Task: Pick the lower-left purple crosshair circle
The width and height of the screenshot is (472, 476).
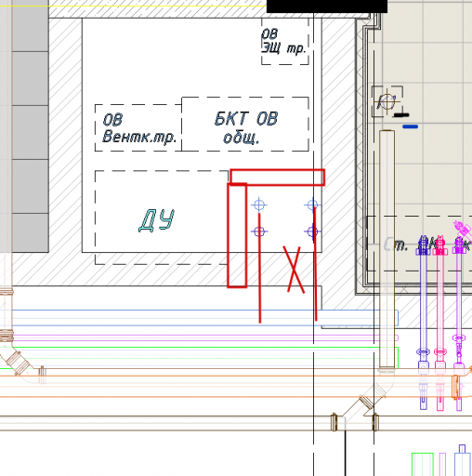Action: [x=259, y=231]
